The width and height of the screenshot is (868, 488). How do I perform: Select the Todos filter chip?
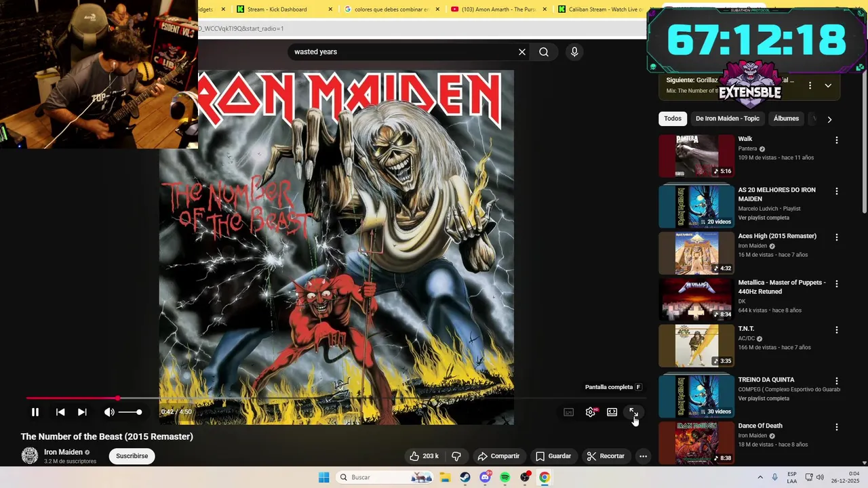pyautogui.click(x=673, y=119)
